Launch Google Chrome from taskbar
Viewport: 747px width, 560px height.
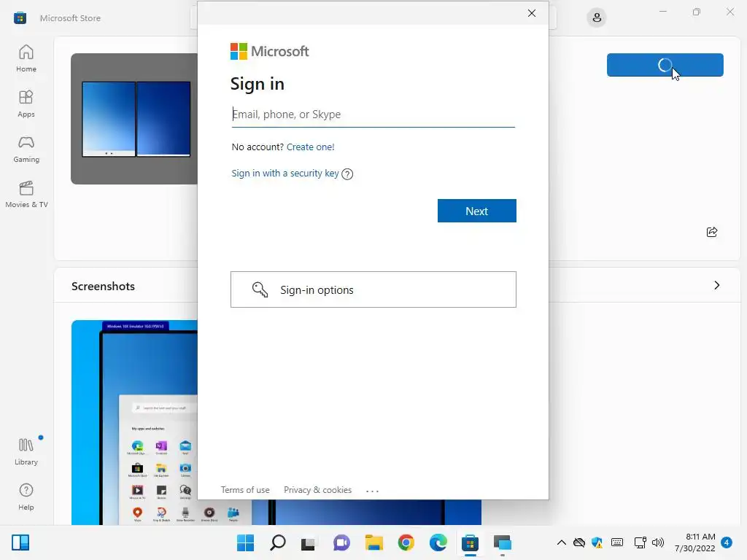coord(406,542)
